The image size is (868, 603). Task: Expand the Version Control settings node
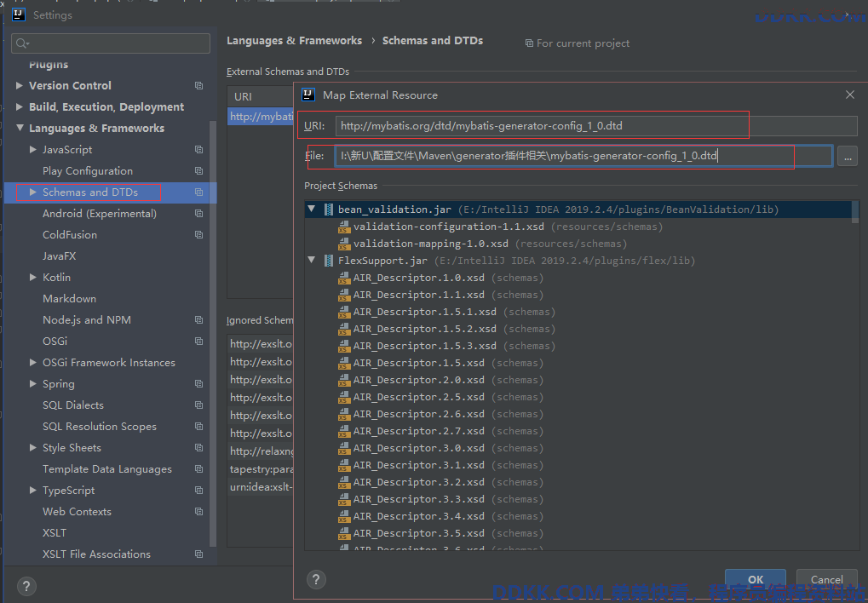click(x=20, y=85)
